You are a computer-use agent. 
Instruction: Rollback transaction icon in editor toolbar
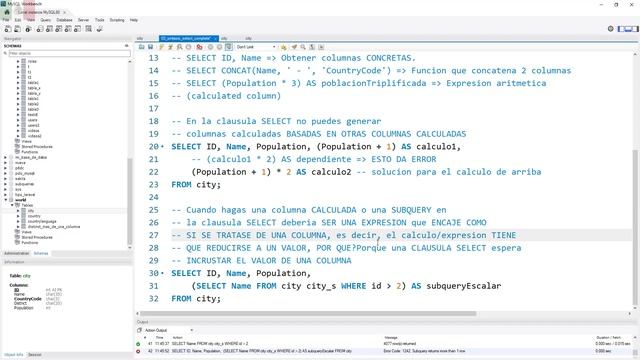[219, 47]
